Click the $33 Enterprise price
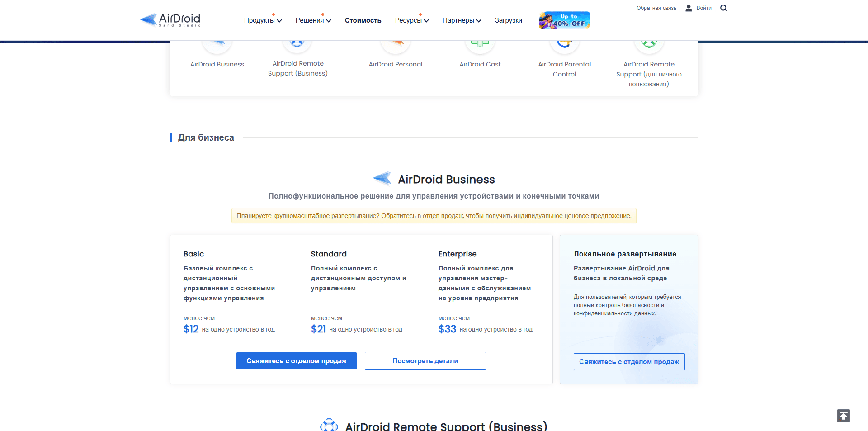Viewport: 868px width, 431px height. tap(448, 329)
